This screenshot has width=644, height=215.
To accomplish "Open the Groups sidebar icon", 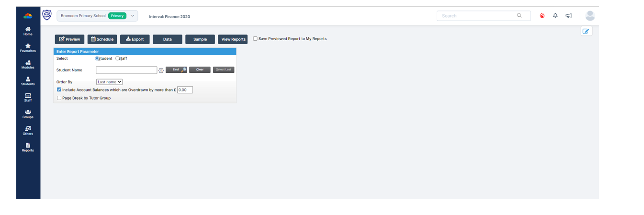I will 28,114.
